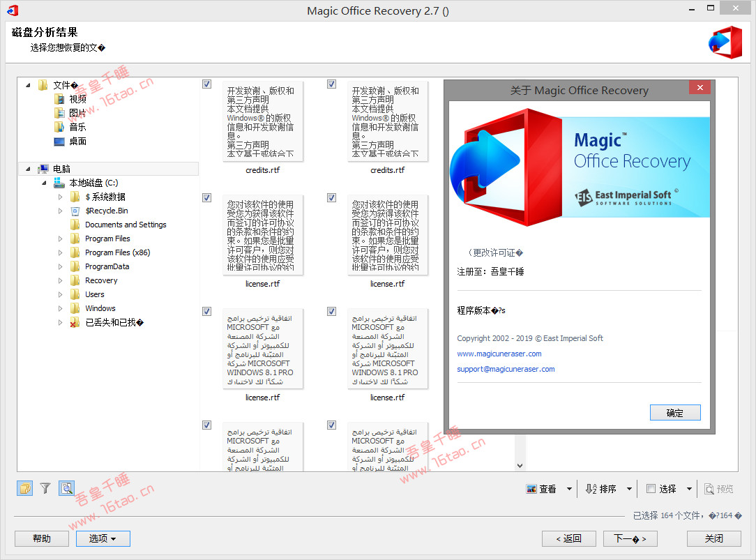The width and height of the screenshot is (756, 560).
Task: Expand the Program Files folder tree node
Action: (61, 239)
